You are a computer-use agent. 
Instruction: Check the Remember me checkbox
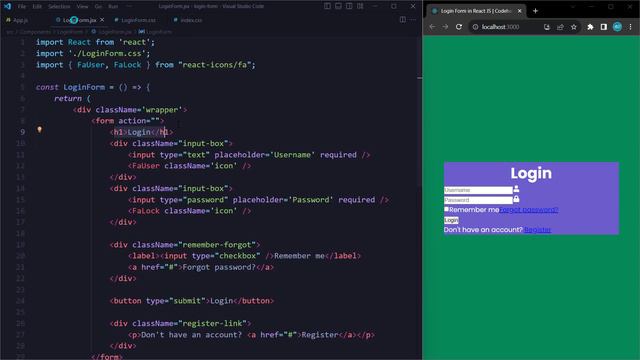coord(446,209)
